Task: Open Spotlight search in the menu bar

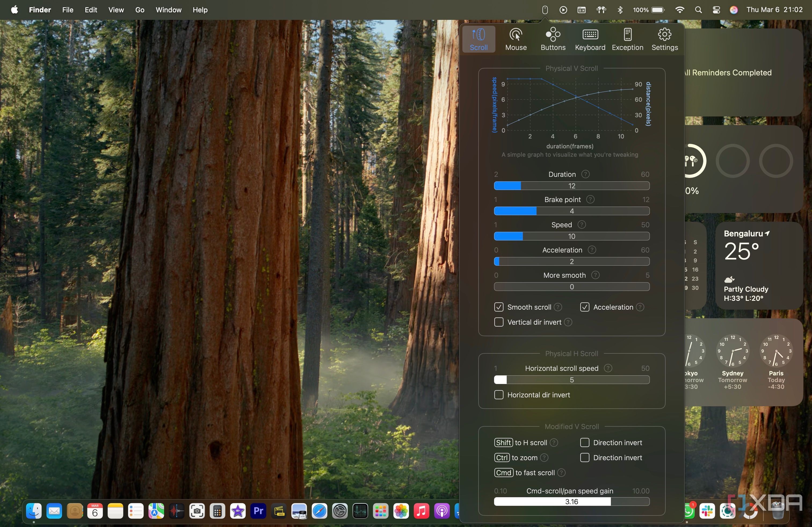Action: [698, 10]
